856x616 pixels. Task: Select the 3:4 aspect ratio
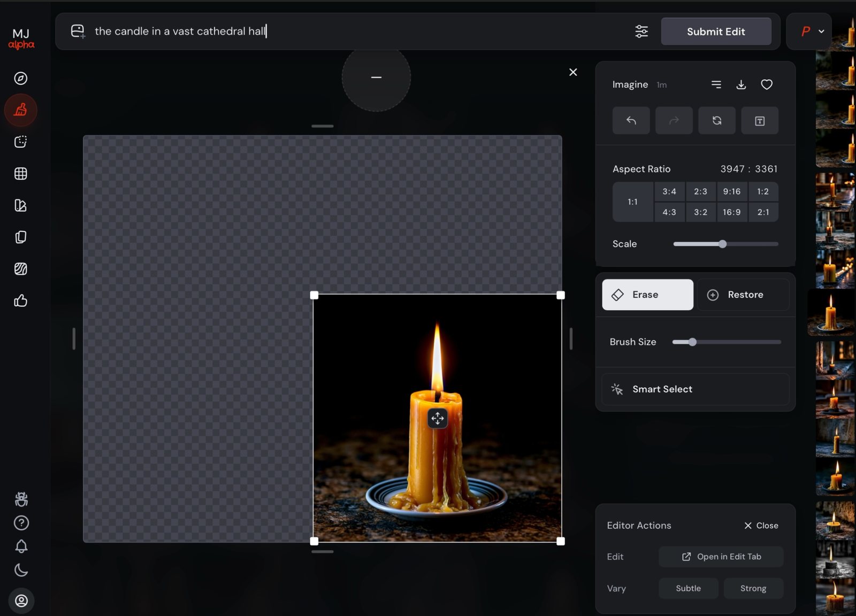pyautogui.click(x=669, y=191)
